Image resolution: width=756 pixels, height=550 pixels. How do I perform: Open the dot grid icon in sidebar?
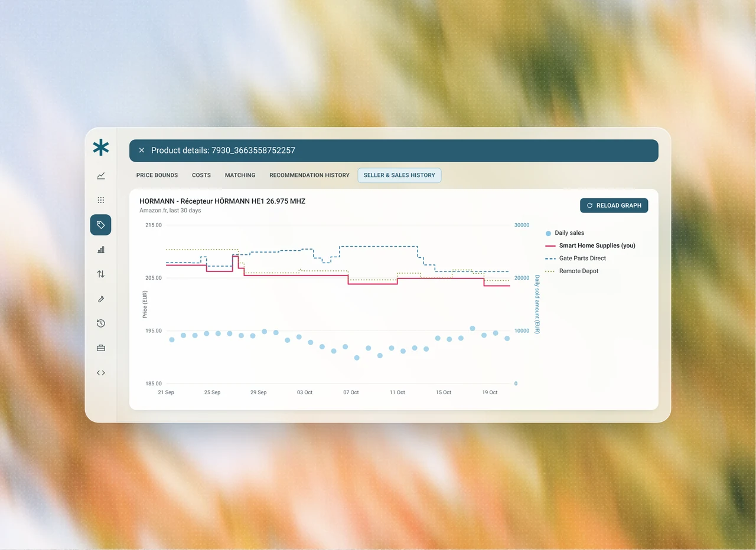pyautogui.click(x=101, y=200)
